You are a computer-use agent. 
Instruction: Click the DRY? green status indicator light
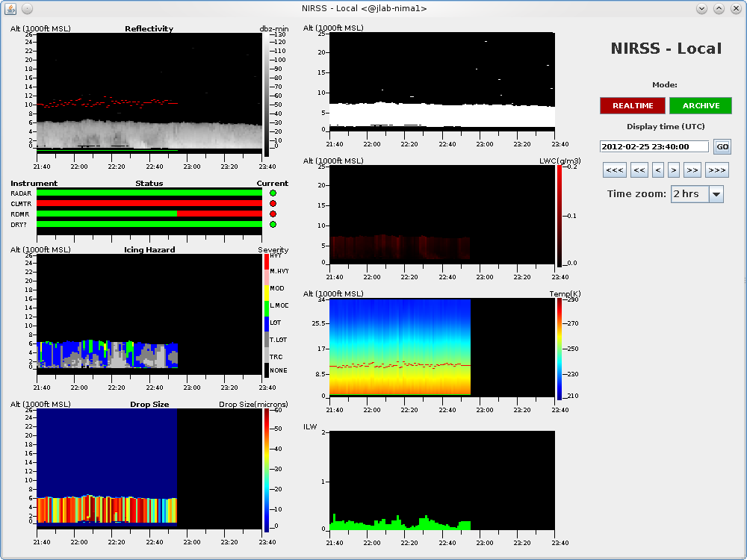(x=273, y=224)
